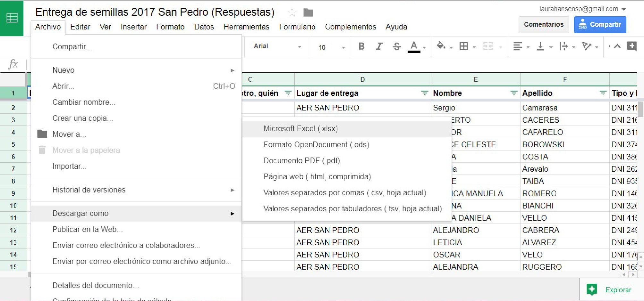Viewport: 644px width, 301px height.
Task: Open the borders tool
Action: pyautogui.click(x=464, y=46)
